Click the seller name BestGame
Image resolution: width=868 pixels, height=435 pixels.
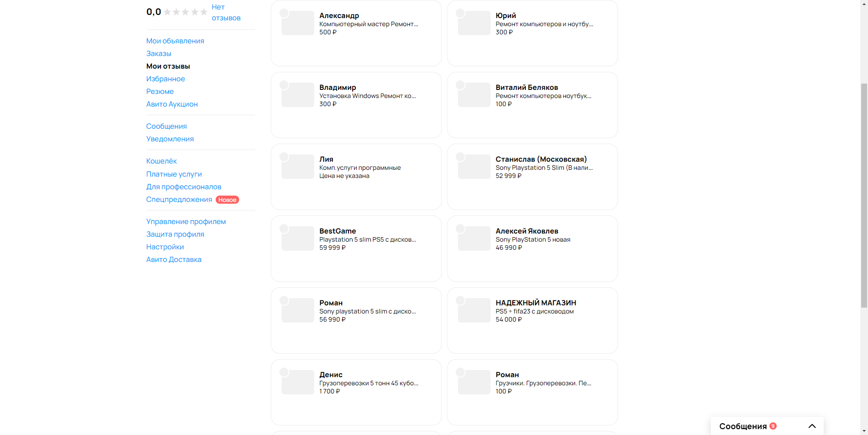[x=338, y=231]
